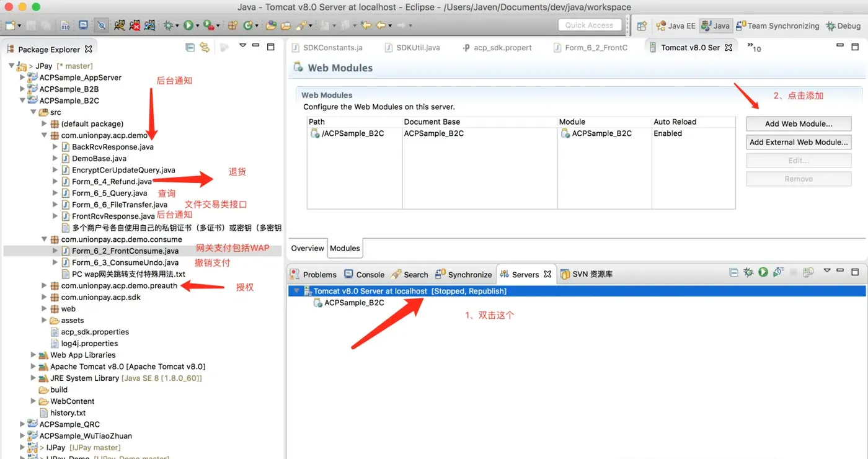868x459 pixels.
Task: Click the green Run toolbar button
Action: tap(188, 25)
